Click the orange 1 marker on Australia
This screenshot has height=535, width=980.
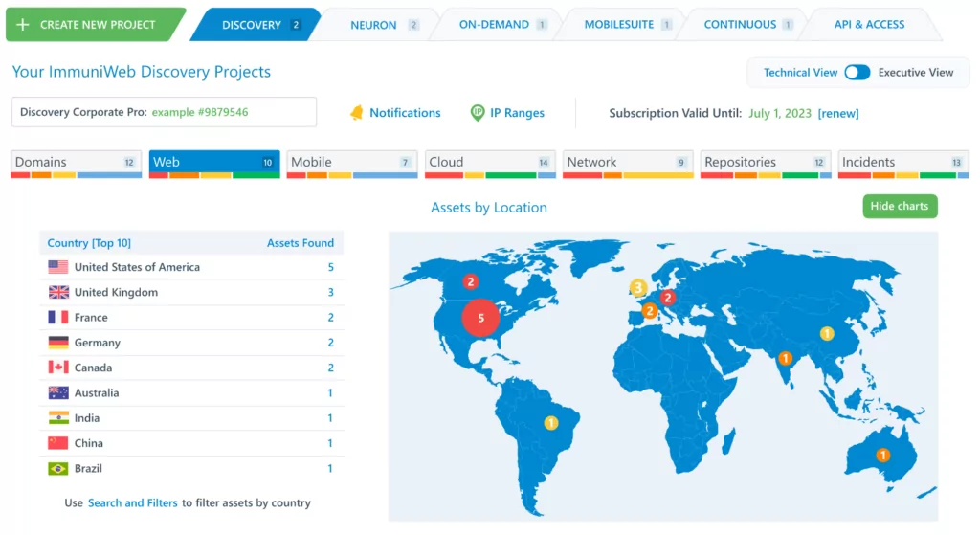pyautogui.click(x=882, y=455)
